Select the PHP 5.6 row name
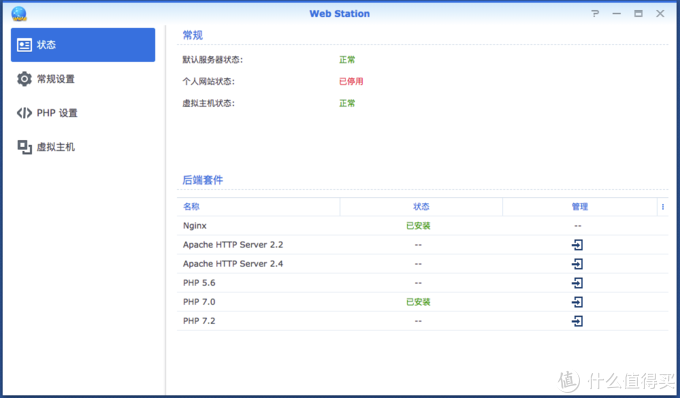 [x=199, y=283]
